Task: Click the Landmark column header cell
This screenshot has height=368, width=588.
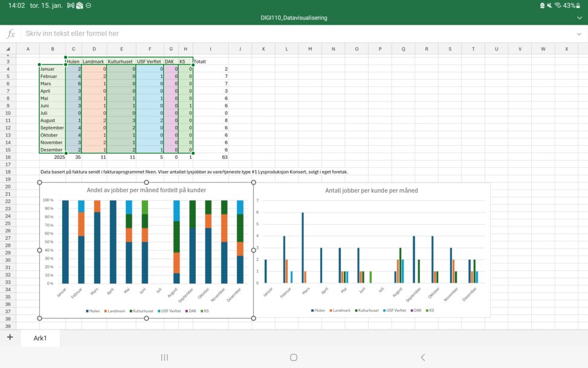Action: [94, 62]
